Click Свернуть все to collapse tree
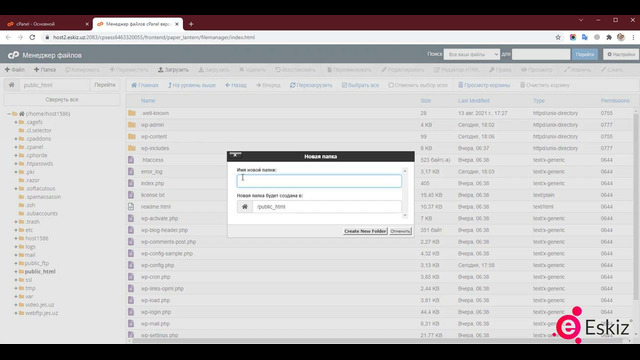 [x=62, y=100]
